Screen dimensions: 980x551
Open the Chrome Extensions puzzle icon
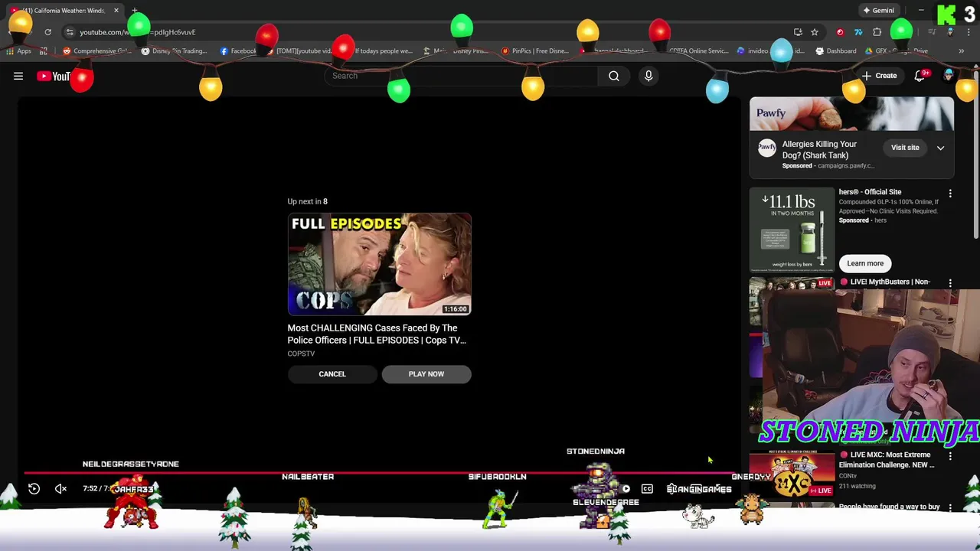click(x=877, y=32)
